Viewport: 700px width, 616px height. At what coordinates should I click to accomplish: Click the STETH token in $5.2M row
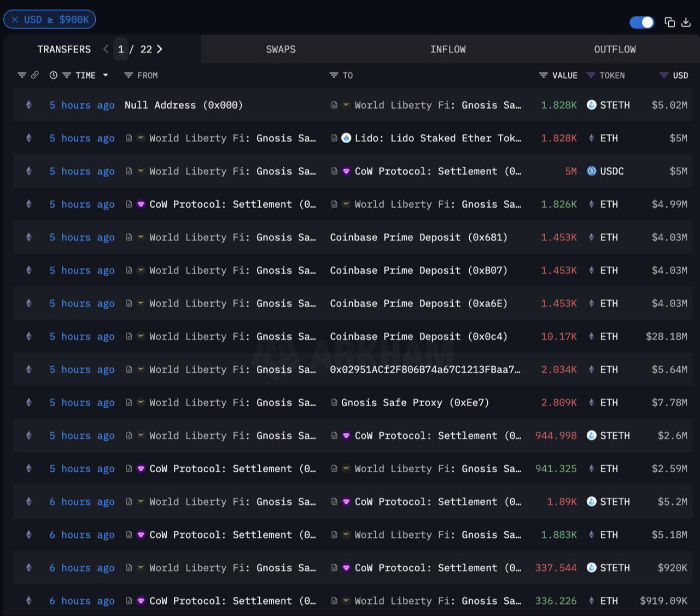coord(608,502)
